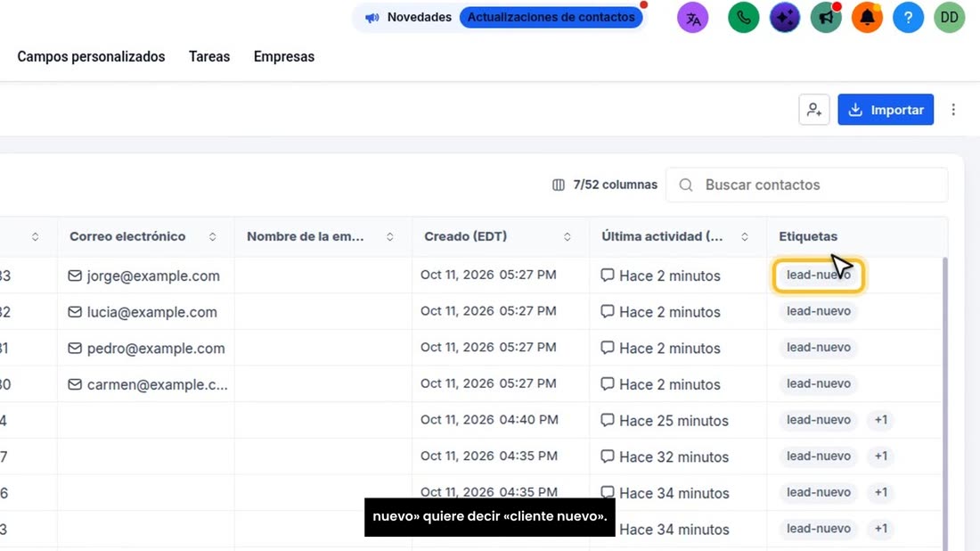Click the sort arrows in the leftmost column header
980x551 pixels.
(35, 236)
